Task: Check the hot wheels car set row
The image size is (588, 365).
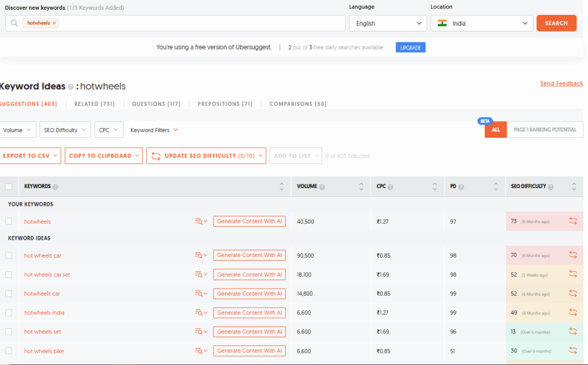Action: click(9, 274)
